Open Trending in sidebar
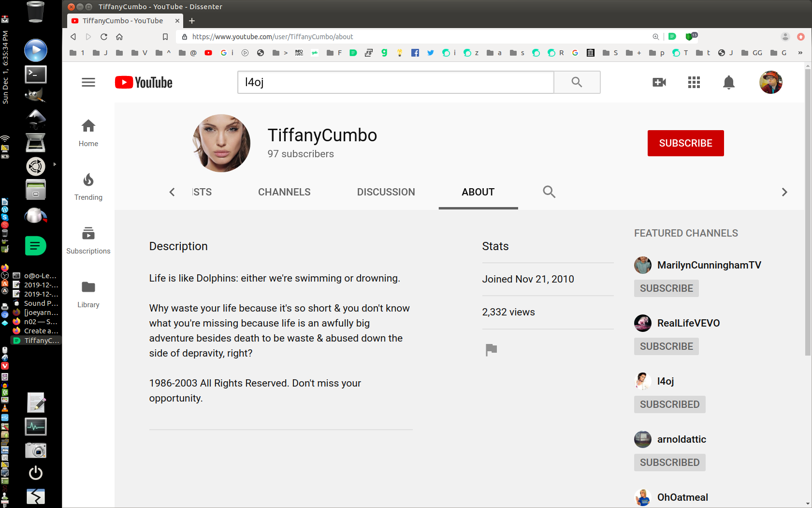The height and width of the screenshot is (508, 812). (88, 187)
